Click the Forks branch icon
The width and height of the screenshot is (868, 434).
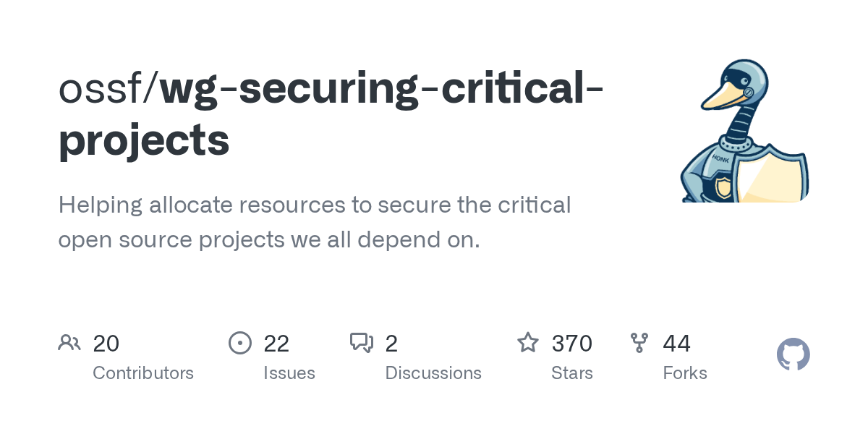[x=639, y=342]
